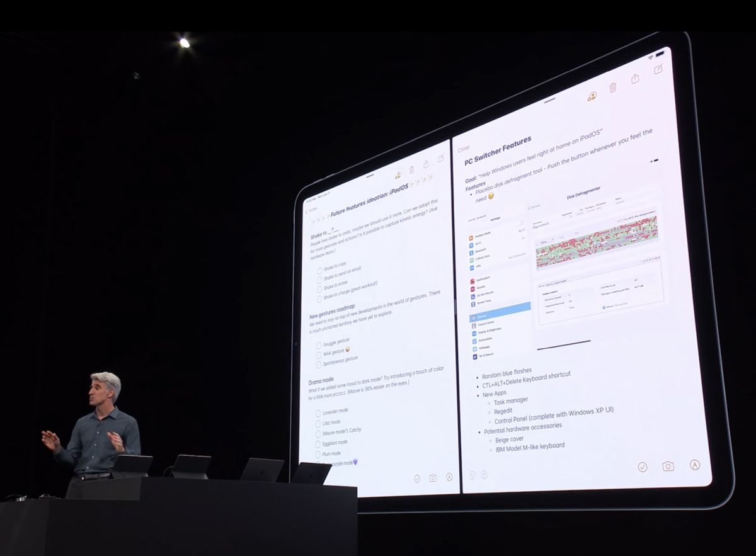The height and width of the screenshot is (556, 756).
Task: Tick the 'Lavender mode' checklist circle
Action: 318,413
